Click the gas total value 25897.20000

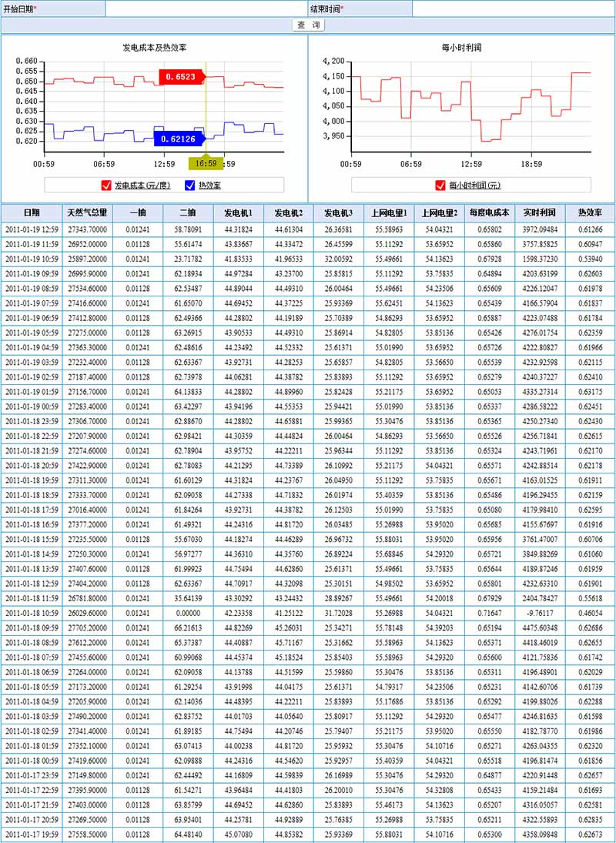[87, 259]
